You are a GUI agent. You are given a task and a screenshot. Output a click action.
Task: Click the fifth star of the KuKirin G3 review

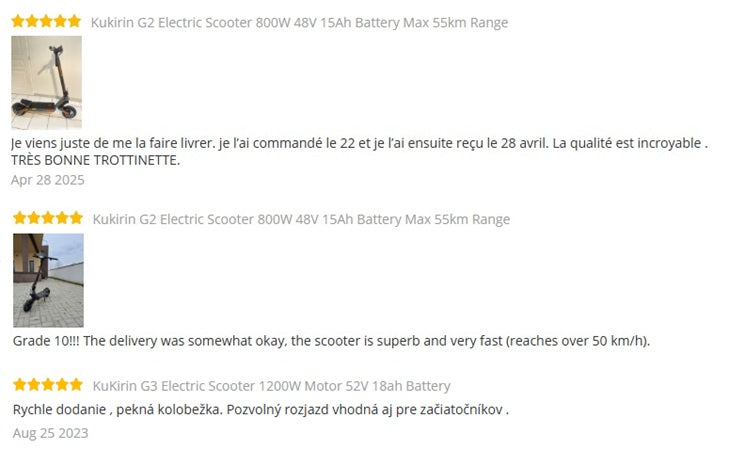(76, 385)
